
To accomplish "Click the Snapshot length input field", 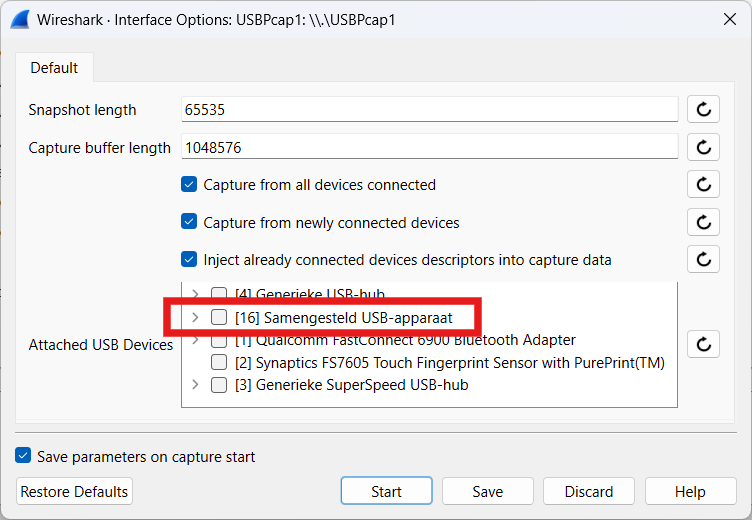I will coord(430,110).
